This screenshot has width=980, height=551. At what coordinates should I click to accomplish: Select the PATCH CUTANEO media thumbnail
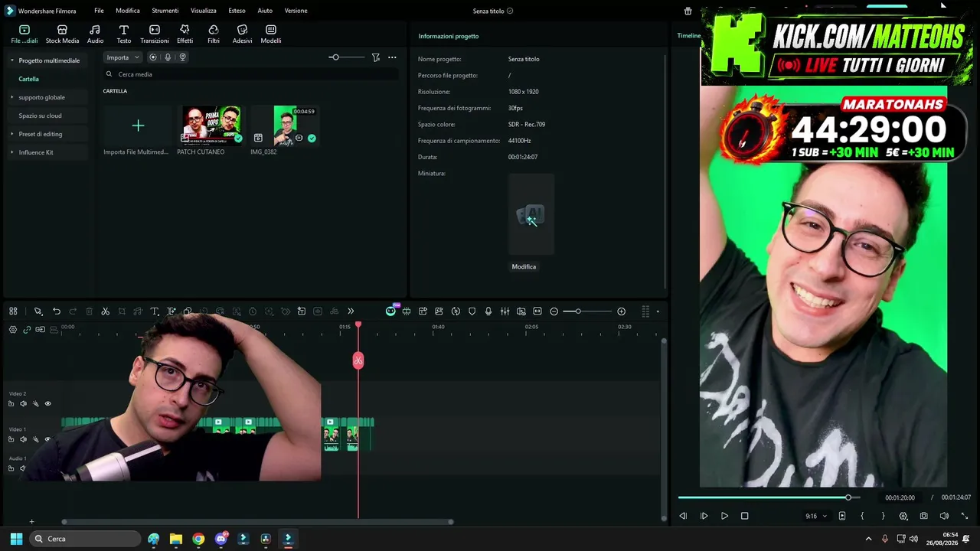[211, 126]
